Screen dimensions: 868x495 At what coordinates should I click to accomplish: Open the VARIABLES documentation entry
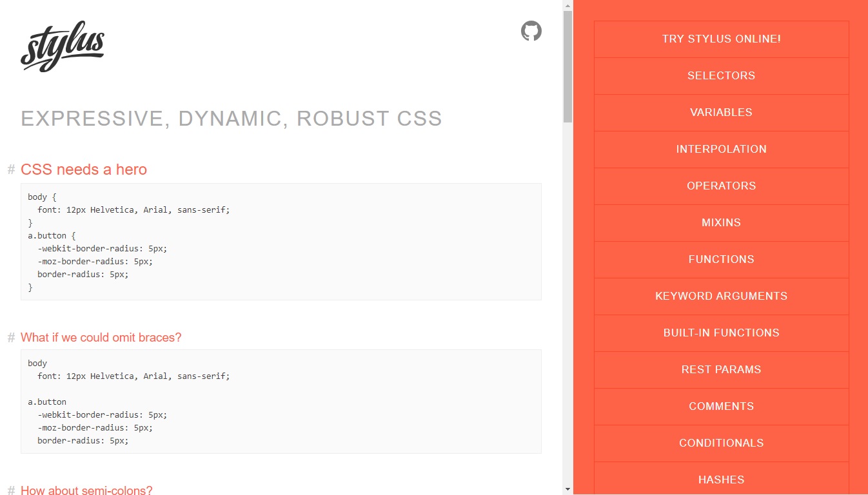pyautogui.click(x=721, y=112)
